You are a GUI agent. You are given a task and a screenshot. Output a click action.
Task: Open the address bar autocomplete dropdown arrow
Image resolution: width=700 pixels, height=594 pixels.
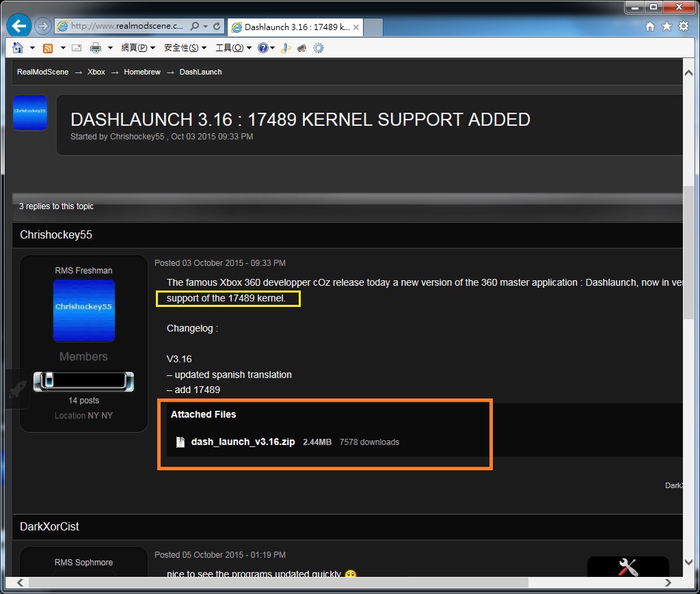205,27
